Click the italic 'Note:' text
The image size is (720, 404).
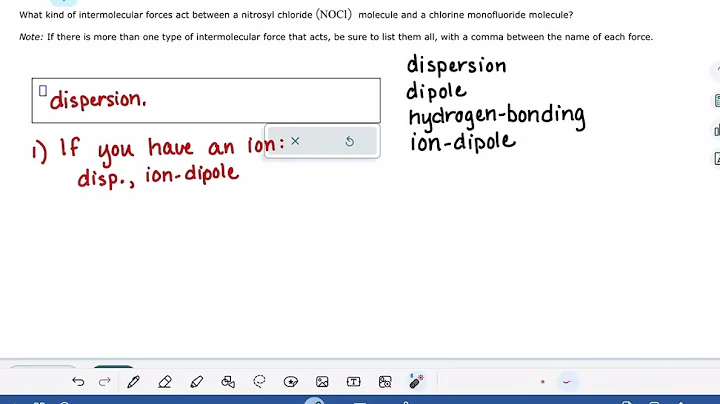coord(31,37)
